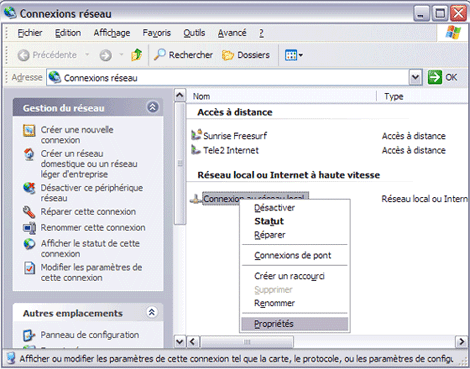The height and width of the screenshot is (369, 470).
Task: Click the Afficher le statut globe icon
Action: pyautogui.click(x=29, y=244)
